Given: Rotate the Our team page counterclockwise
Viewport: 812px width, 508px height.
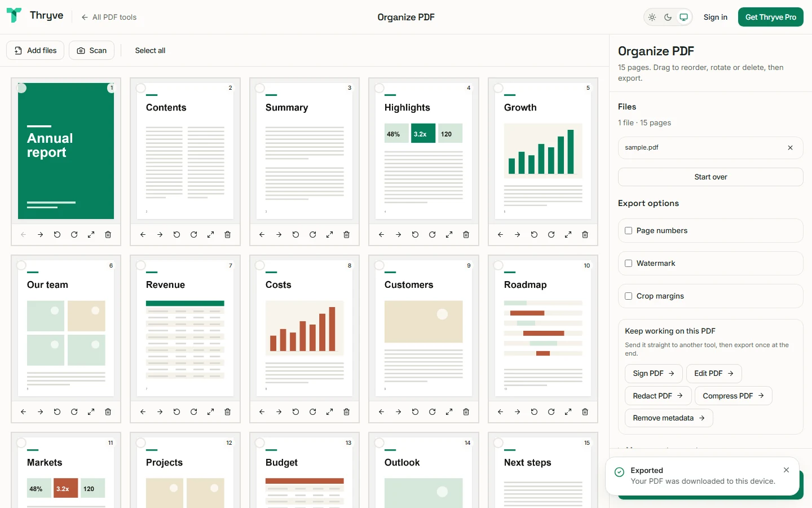Looking at the screenshot, I should tap(57, 412).
